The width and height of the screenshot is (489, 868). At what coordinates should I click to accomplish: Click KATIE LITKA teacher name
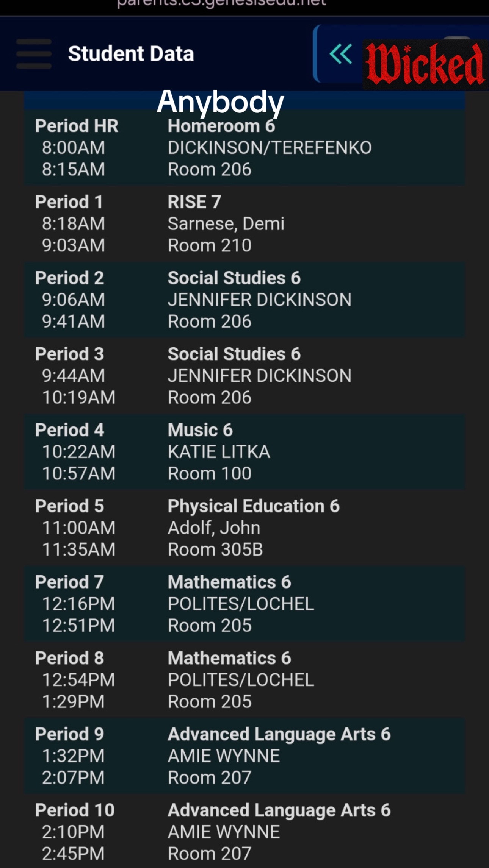[x=219, y=451]
